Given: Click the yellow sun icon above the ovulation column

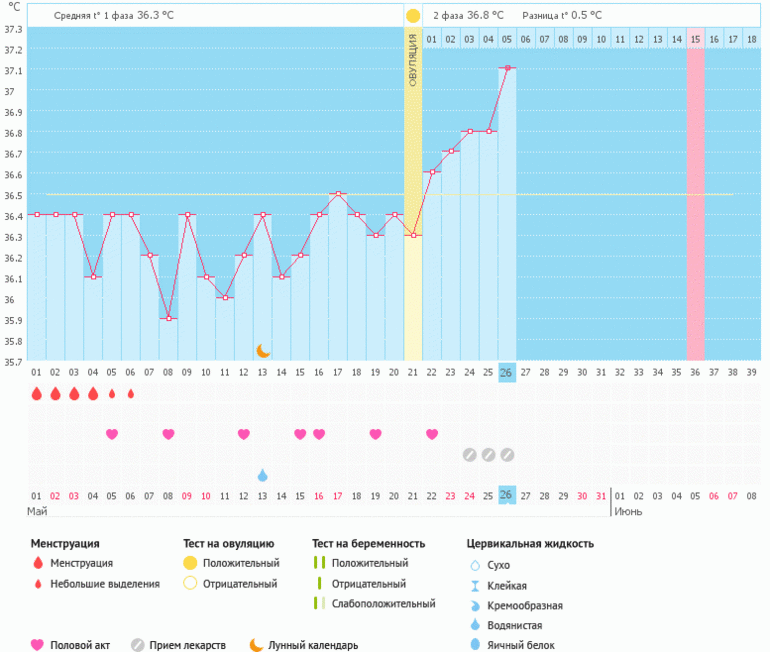Looking at the screenshot, I should pyautogui.click(x=413, y=16).
